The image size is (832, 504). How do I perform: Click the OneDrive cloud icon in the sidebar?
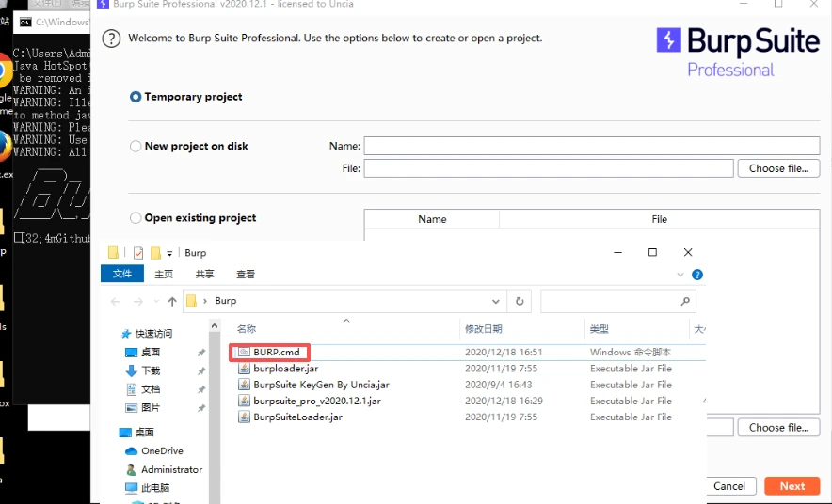(130, 451)
